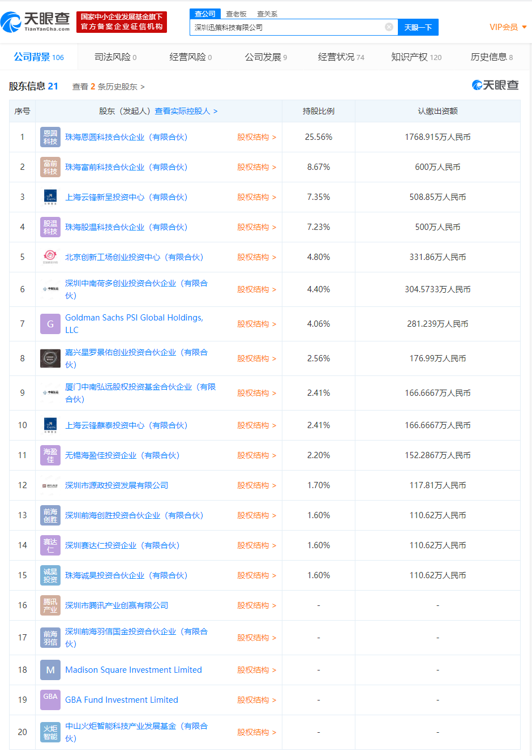Expand 股权结构 for Goldman Sachs PSI Global Holdings
Viewport: 532px width, 756px height.
point(256,324)
